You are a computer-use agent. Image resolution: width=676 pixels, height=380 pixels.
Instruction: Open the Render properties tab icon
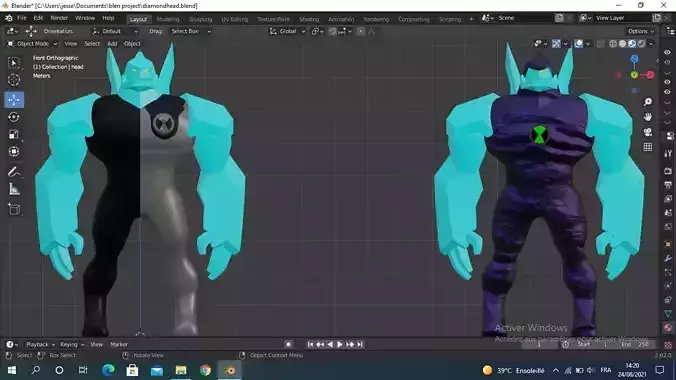pyautogui.click(x=668, y=171)
